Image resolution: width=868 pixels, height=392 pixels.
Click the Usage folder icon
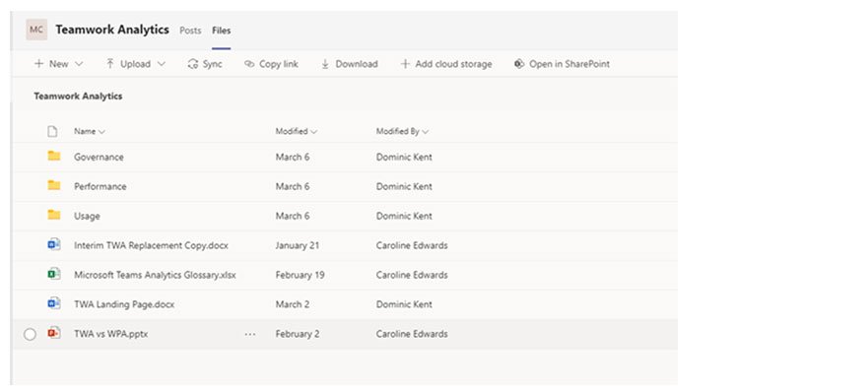point(54,215)
